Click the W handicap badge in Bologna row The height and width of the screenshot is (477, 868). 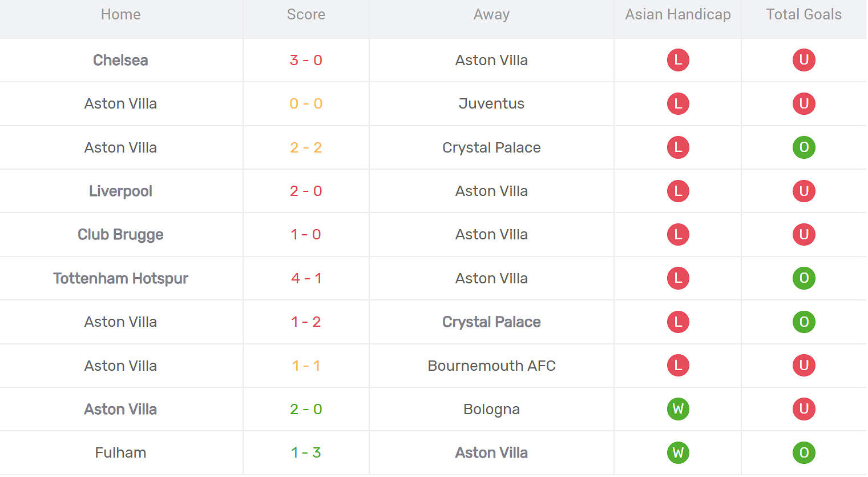click(678, 409)
